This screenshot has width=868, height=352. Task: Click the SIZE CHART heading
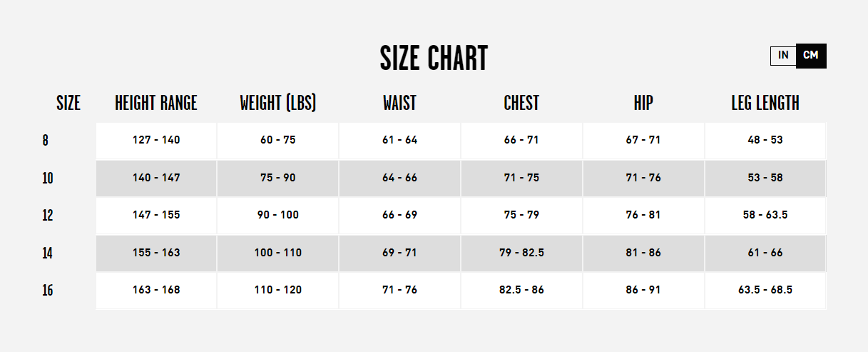pos(434,59)
